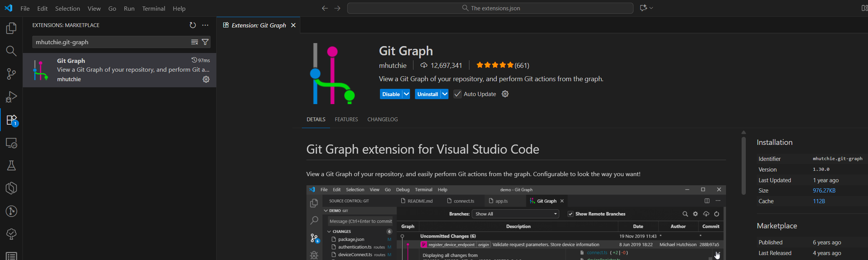
Task: Click the manage gear on Git Graph list item
Action: 206,79
